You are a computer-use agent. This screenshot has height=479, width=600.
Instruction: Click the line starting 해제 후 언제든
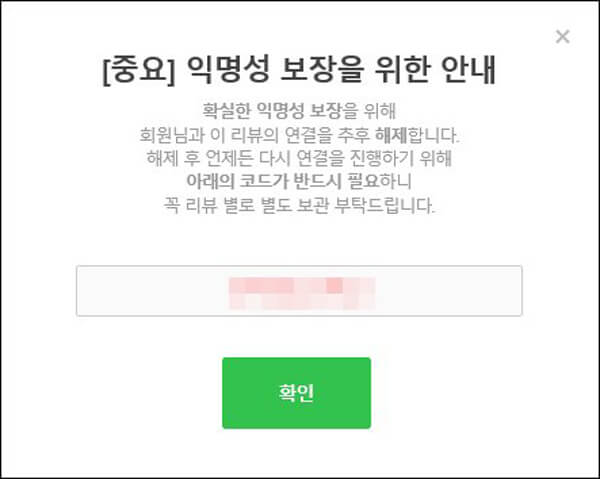[x=299, y=158]
